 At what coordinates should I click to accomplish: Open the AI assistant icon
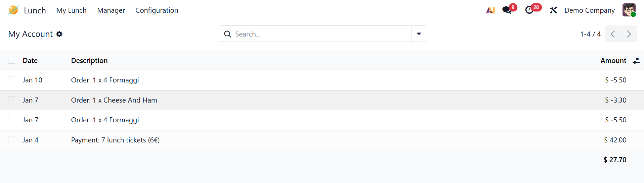click(x=490, y=10)
